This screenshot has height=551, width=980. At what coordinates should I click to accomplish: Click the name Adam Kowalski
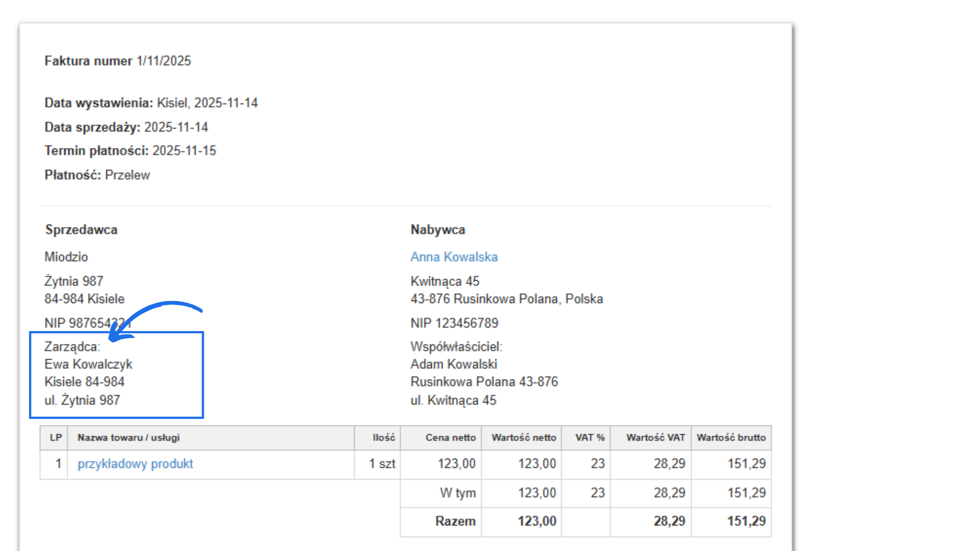coord(453,364)
